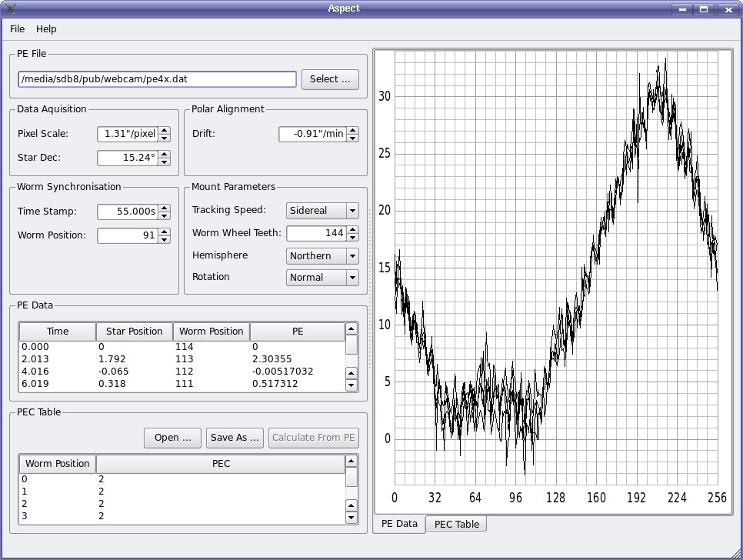Increase Pixel Scale with up arrow
Image resolution: width=743 pixels, height=560 pixels.
point(165,130)
